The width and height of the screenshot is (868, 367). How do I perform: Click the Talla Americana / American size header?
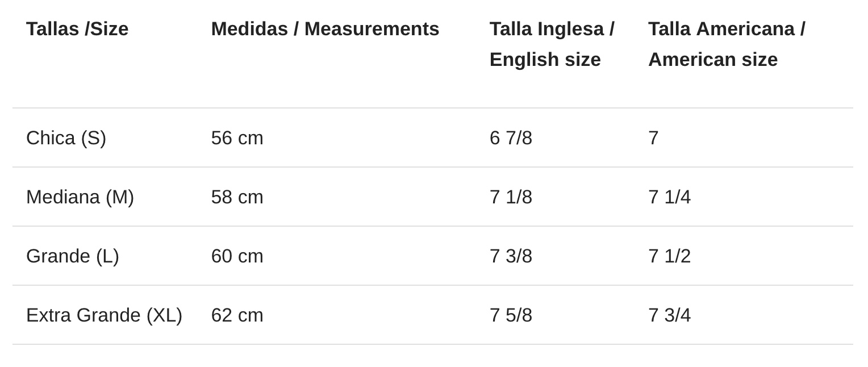tap(727, 44)
